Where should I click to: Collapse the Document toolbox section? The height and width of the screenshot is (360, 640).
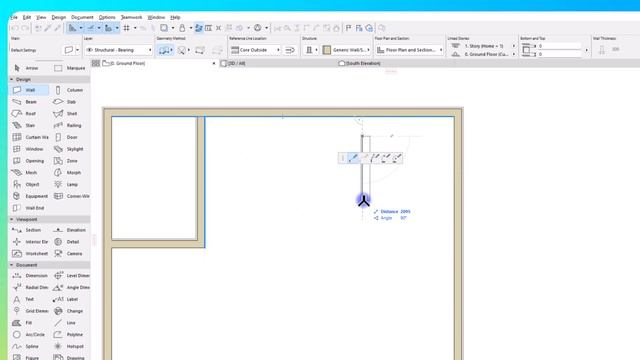pos(12,265)
